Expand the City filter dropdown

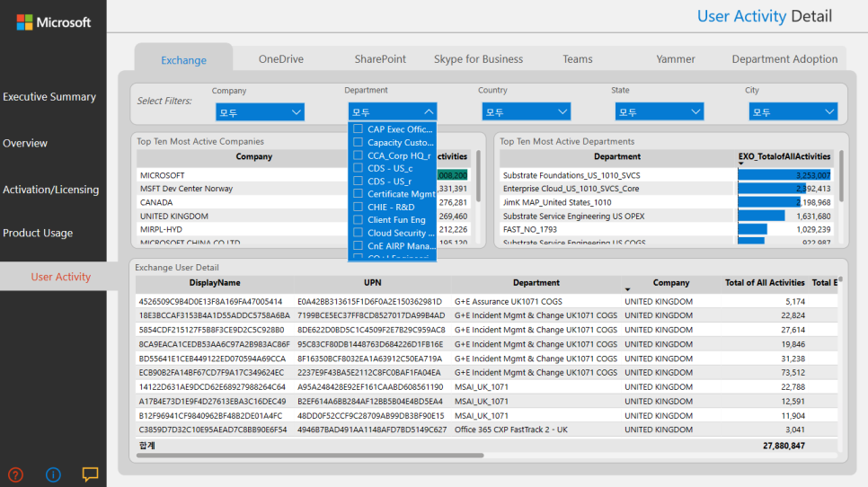pos(793,111)
